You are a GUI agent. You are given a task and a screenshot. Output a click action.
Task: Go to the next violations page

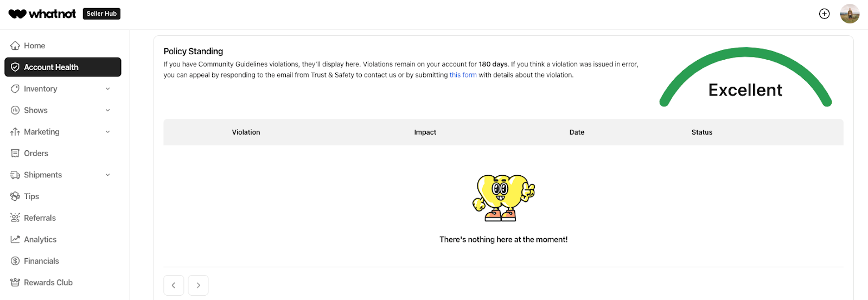click(198, 285)
